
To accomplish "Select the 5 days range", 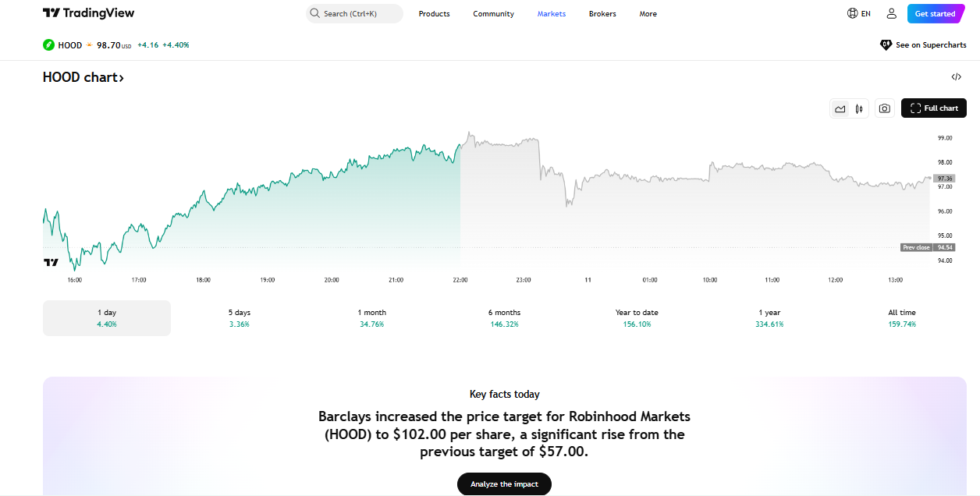I will pos(240,318).
